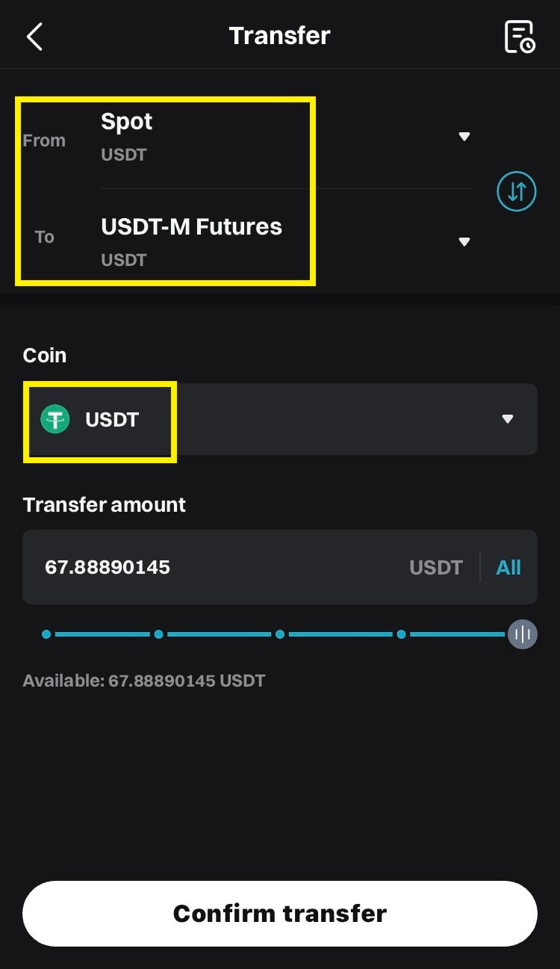Click the transfer amount input field
This screenshot has height=969, width=560.
(x=280, y=567)
